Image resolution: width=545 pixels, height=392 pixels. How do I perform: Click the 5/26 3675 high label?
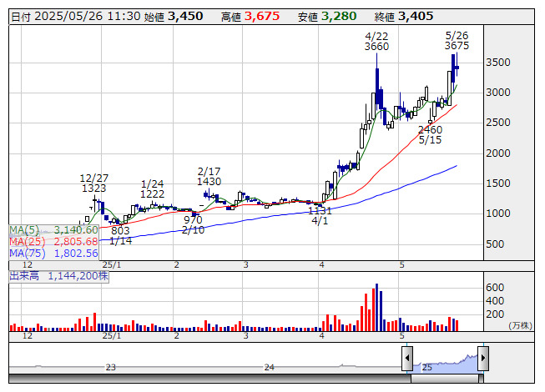[457, 41]
